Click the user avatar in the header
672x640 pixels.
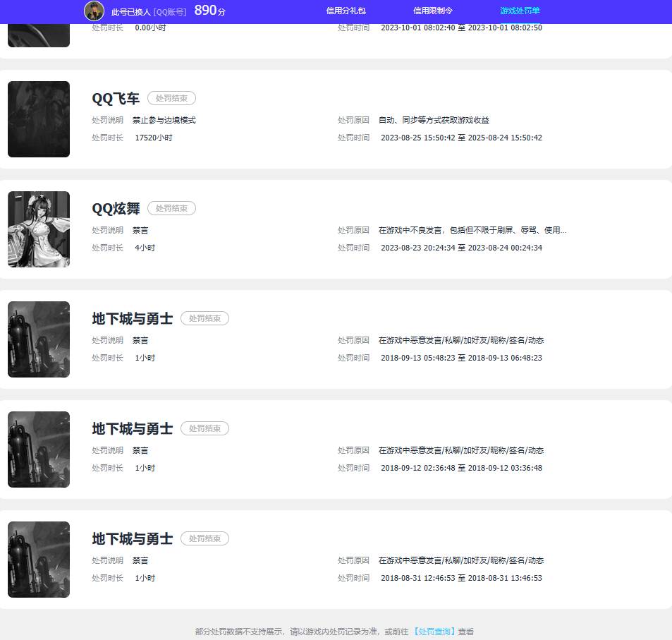(94, 11)
